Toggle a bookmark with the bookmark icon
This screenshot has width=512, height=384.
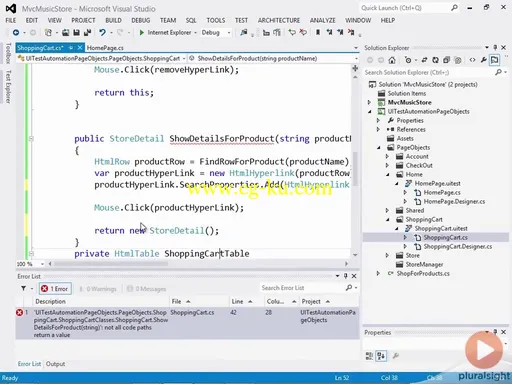point(318,32)
